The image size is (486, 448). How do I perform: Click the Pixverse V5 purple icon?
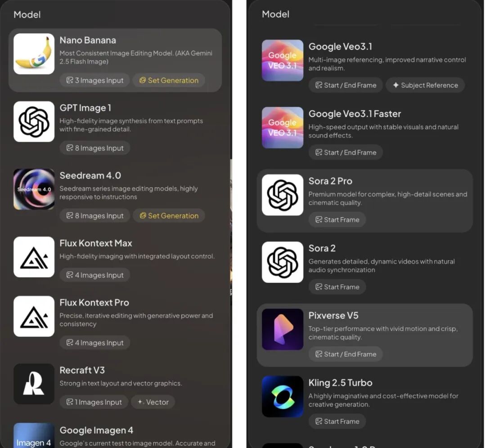(x=283, y=329)
